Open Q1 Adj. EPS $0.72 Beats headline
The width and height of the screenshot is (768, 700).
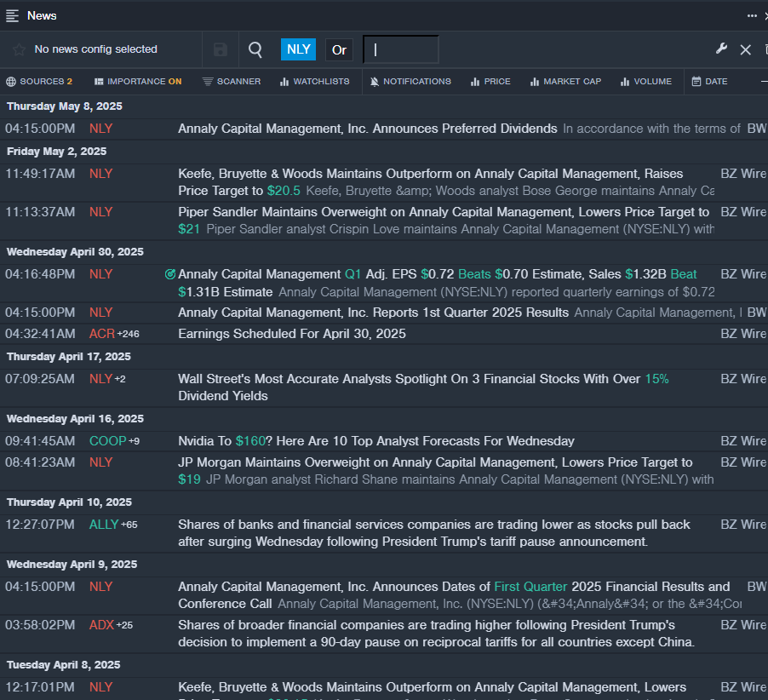[445, 283]
